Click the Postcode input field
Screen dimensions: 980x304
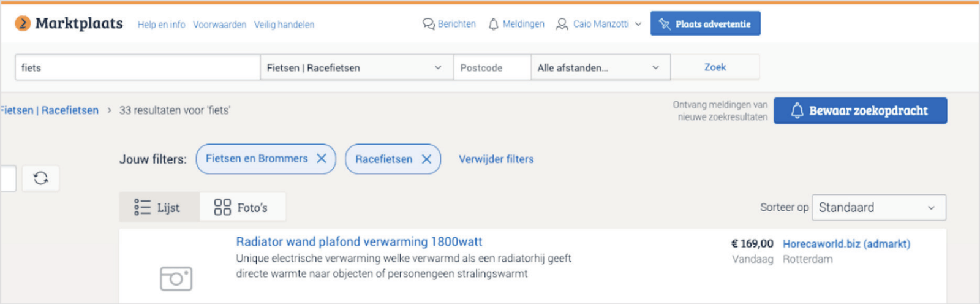pyautogui.click(x=492, y=67)
